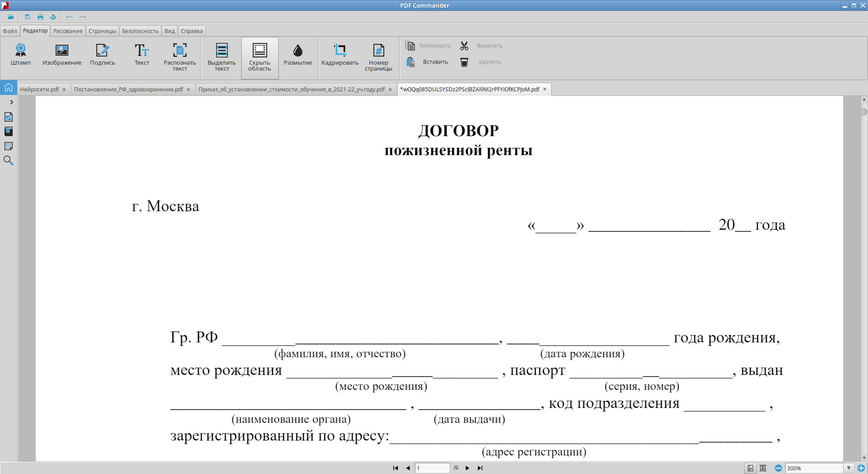This screenshot has width=868, height=474.
Task: Click the Вставить paste button
Action: (428, 62)
